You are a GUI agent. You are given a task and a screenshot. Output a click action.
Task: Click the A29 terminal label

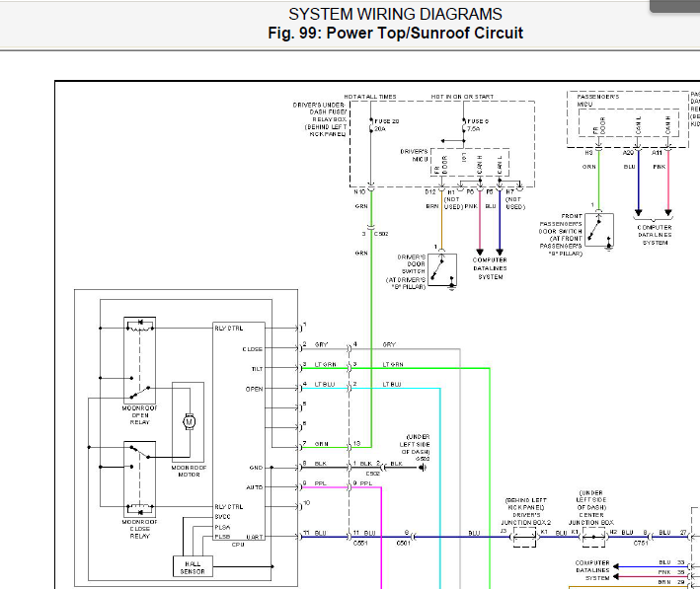[x=629, y=153]
